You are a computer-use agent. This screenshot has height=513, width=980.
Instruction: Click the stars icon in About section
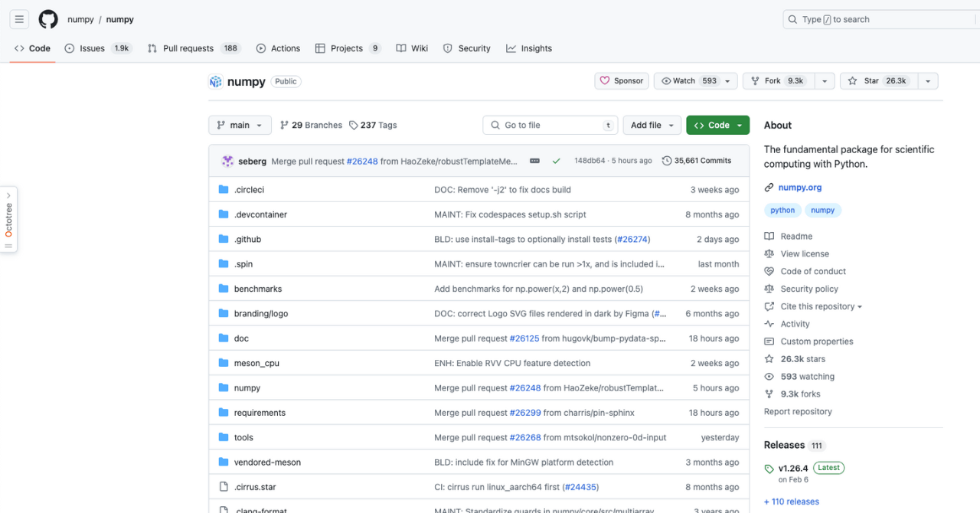coord(769,359)
